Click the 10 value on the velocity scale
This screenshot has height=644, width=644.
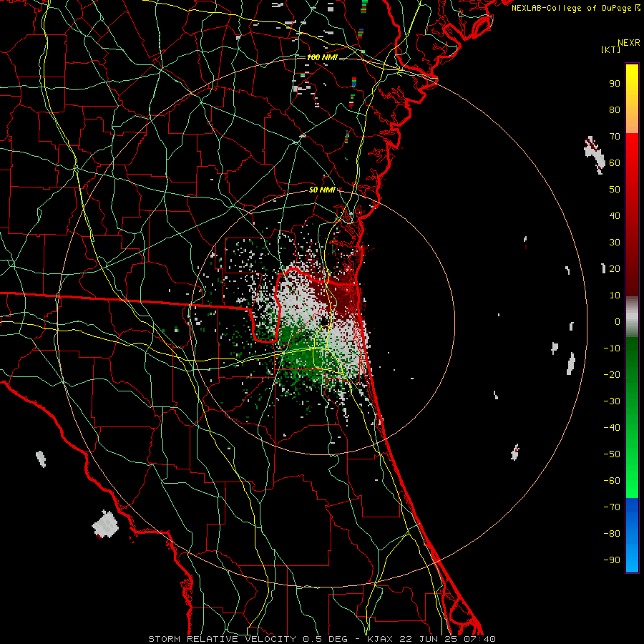click(615, 296)
